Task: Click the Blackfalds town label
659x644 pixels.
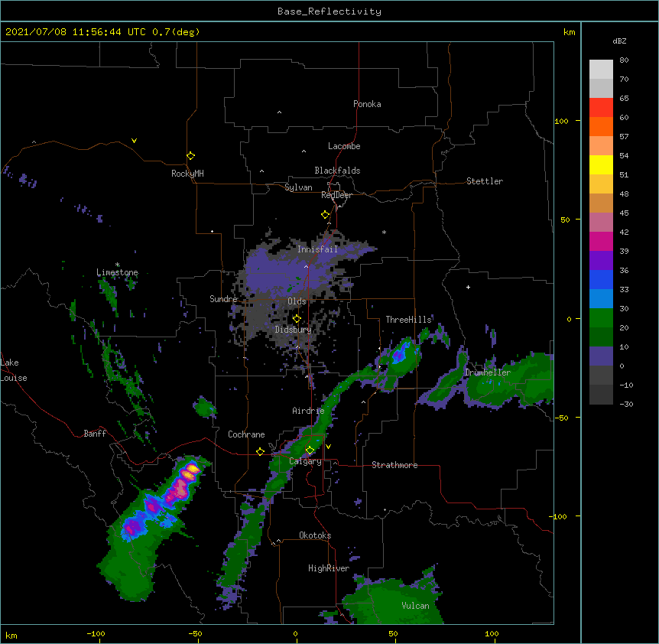Action: point(337,171)
